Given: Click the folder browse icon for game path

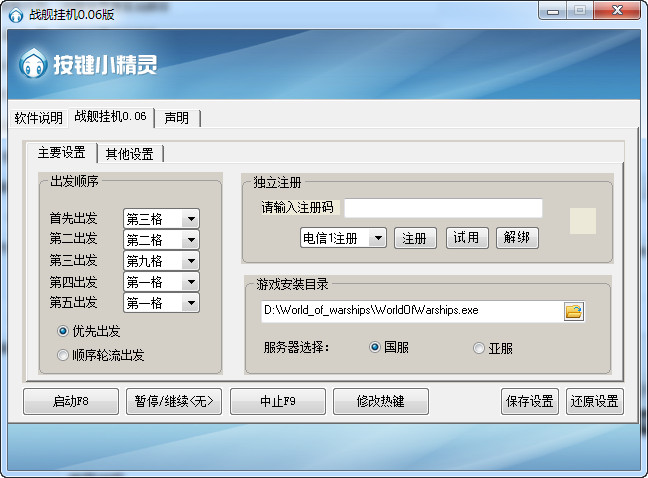Looking at the screenshot, I should 574,311.
